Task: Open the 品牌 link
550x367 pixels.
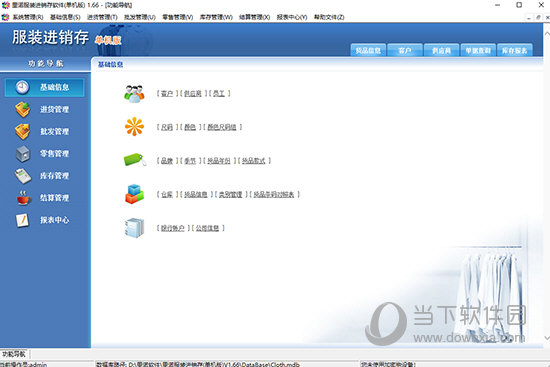Action: point(167,161)
